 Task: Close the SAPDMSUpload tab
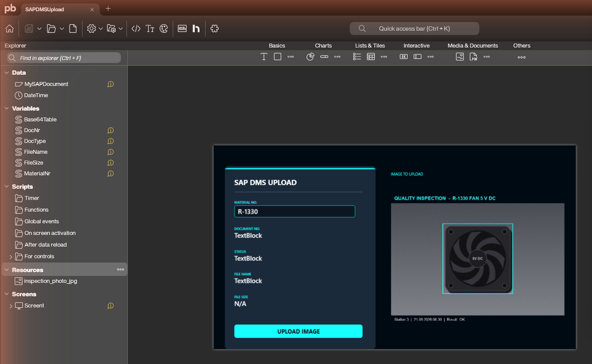tap(92, 9)
